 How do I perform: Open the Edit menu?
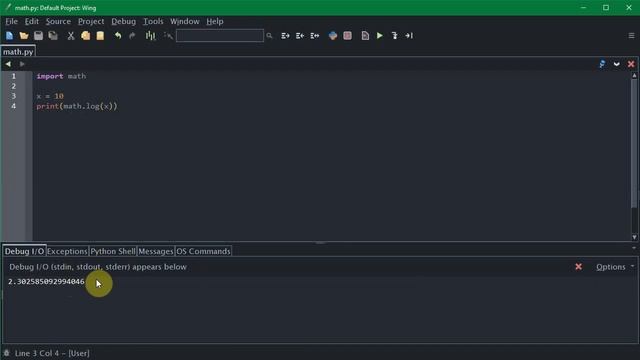tap(31, 21)
